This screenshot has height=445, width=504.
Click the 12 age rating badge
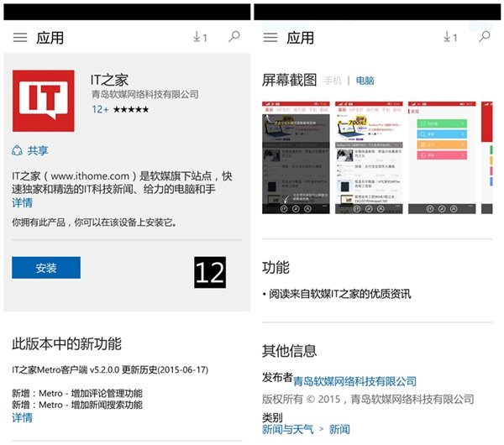tap(210, 272)
